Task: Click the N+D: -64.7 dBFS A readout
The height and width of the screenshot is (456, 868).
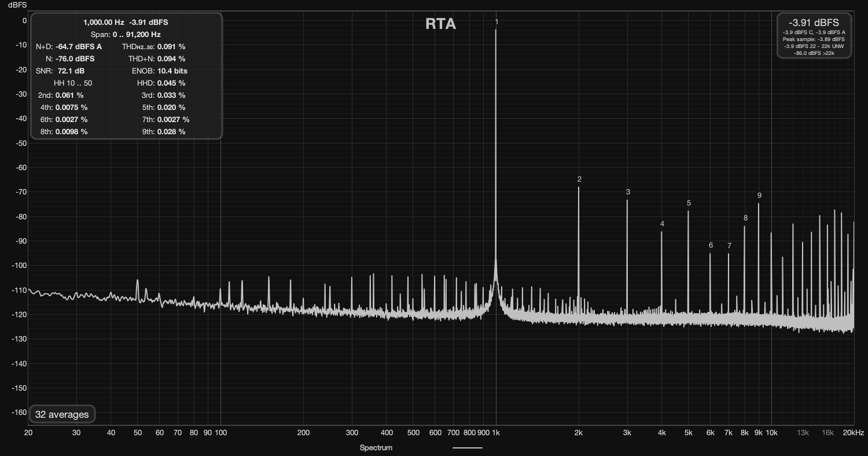Action: click(69, 46)
